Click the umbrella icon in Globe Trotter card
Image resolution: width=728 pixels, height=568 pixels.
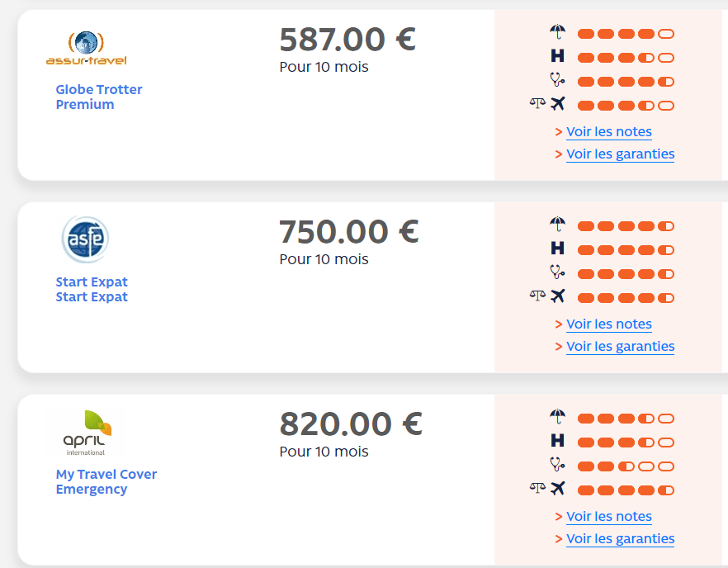[x=558, y=32]
